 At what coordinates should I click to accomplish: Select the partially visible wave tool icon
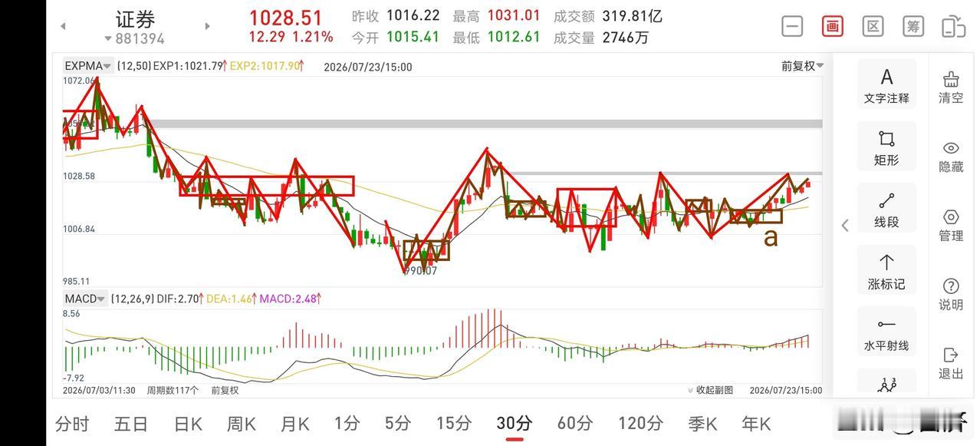pyautogui.click(x=886, y=383)
